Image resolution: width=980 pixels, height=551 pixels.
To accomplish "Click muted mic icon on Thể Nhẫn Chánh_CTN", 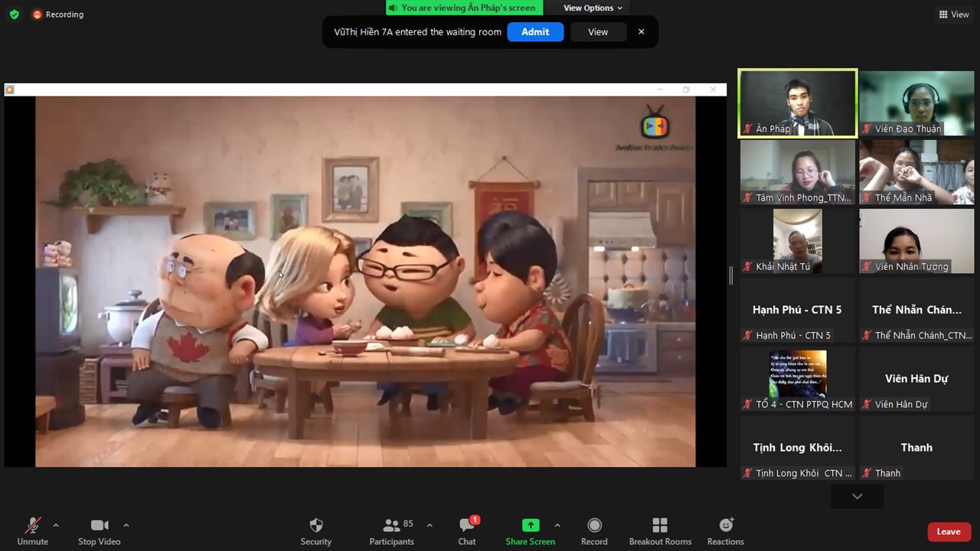I will [867, 335].
